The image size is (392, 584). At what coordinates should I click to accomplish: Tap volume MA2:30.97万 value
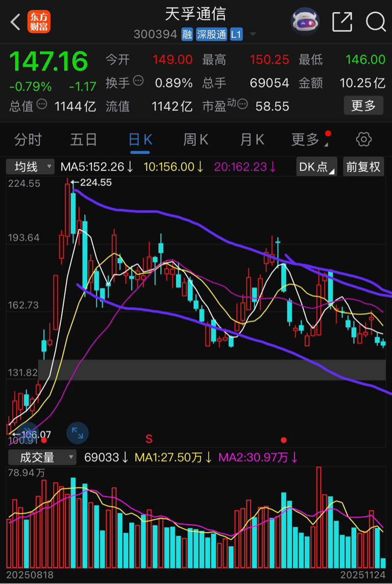pos(258,457)
